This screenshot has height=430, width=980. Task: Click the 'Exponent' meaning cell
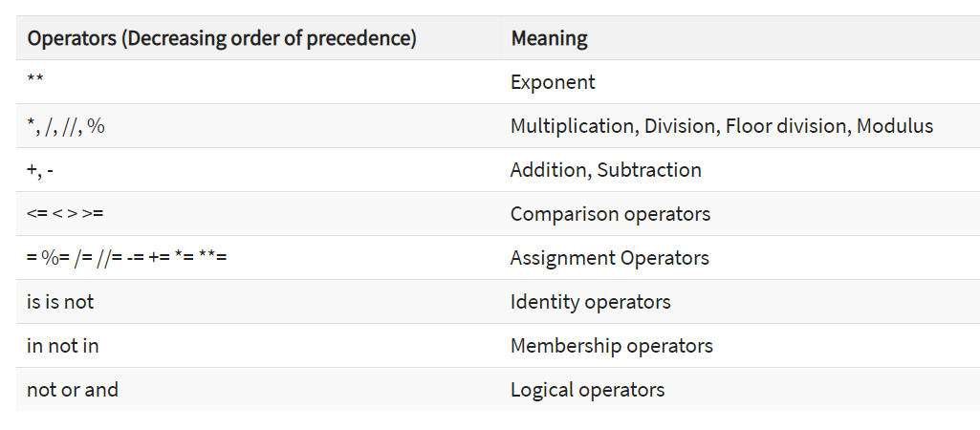pos(553,82)
